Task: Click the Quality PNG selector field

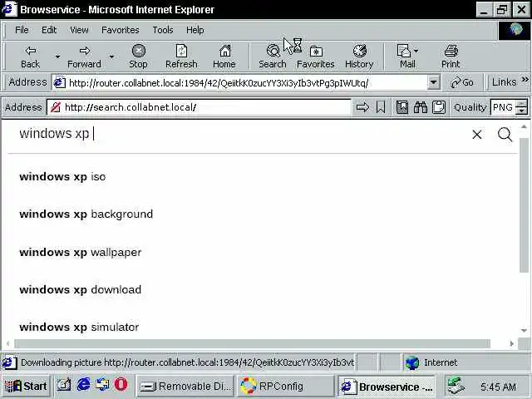Action: coord(503,107)
